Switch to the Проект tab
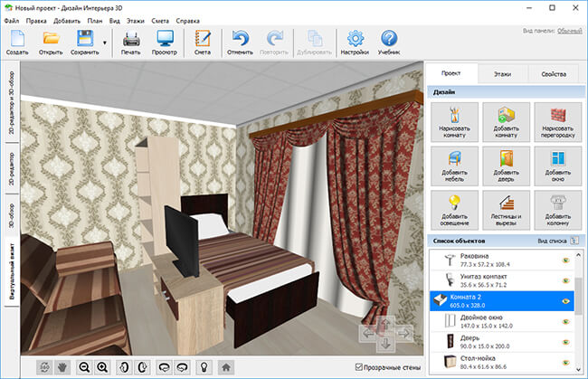The width and height of the screenshot is (588, 379). 450,73
